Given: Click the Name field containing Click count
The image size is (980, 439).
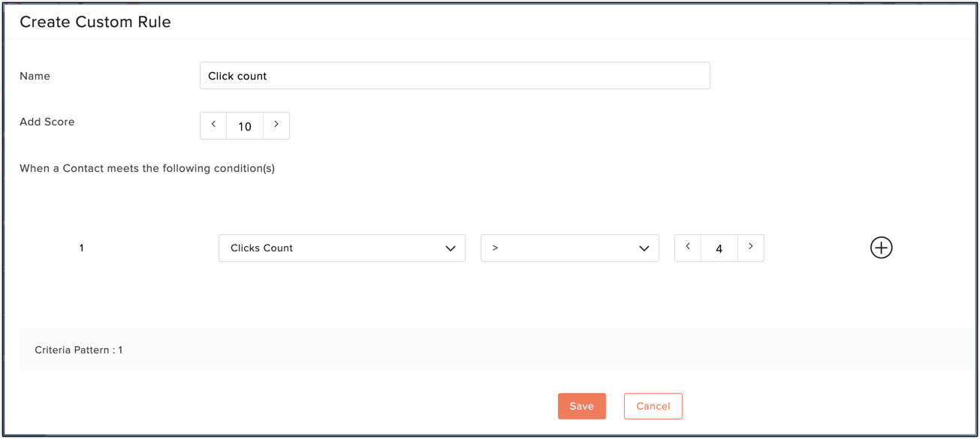Looking at the screenshot, I should tap(455, 76).
